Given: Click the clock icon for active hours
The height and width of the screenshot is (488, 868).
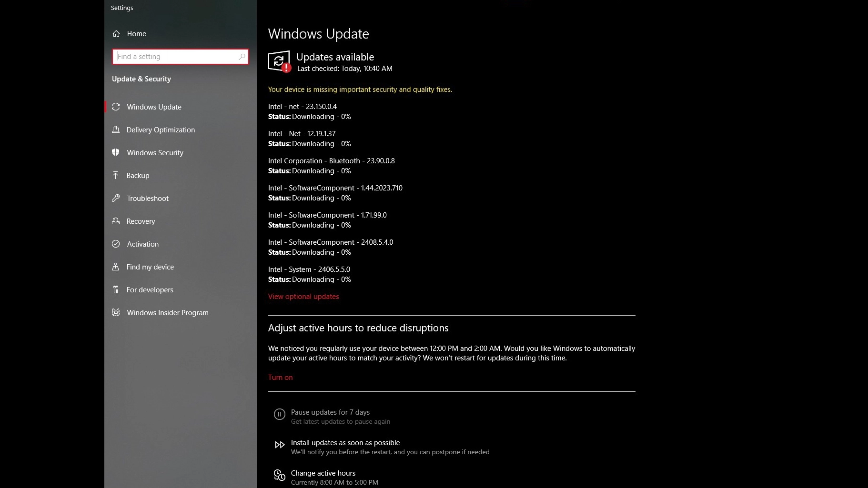Looking at the screenshot, I should (280, 475).
